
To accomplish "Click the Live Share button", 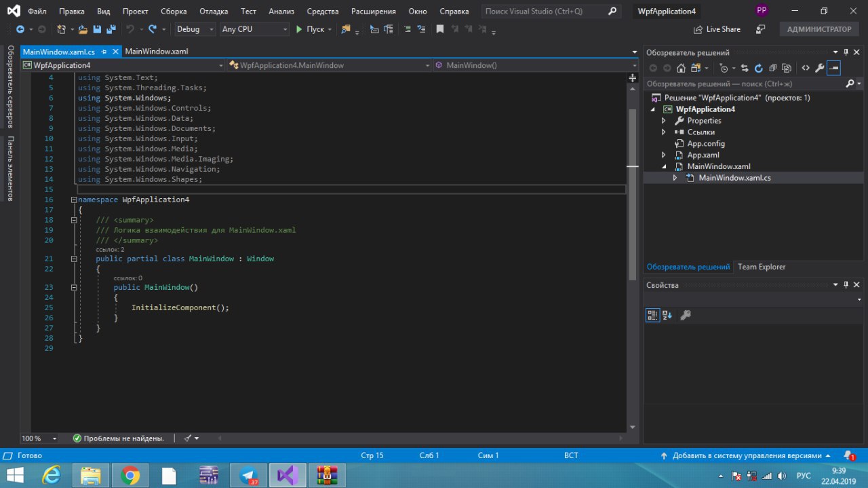I will point(717,29).
